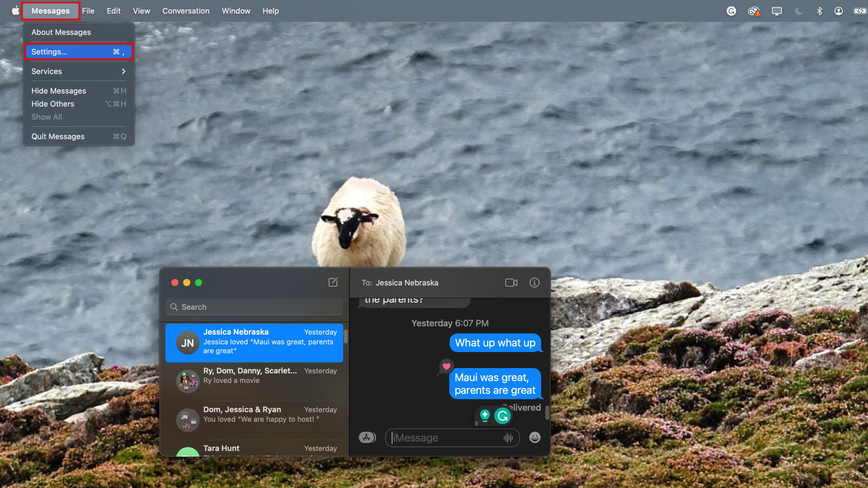Open the emoji picker
868x488 pixels.
click(x=535, y=437)
